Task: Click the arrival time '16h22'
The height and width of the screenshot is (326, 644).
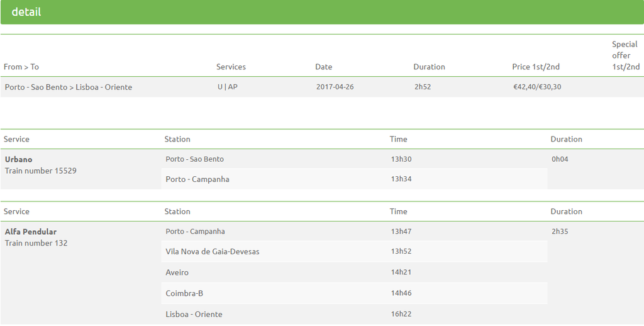Action: pyautogui.click(x=401, y=314)
